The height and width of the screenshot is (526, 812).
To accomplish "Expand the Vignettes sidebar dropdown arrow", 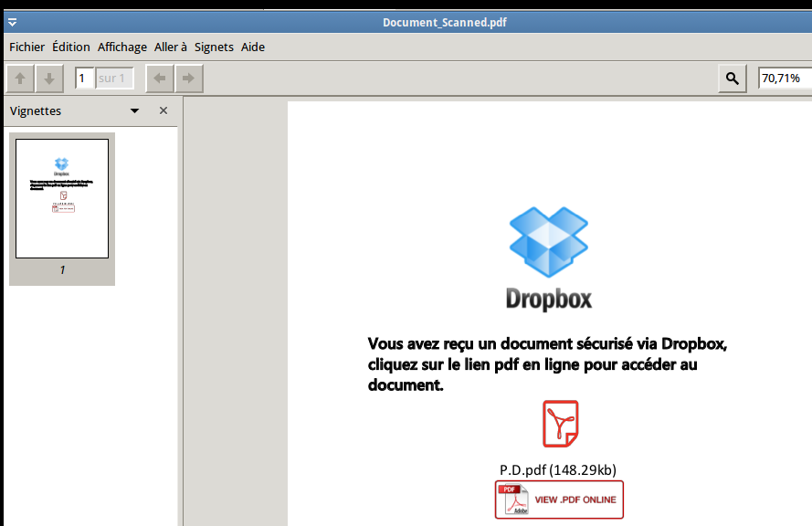I will click(x=135, y=110).
